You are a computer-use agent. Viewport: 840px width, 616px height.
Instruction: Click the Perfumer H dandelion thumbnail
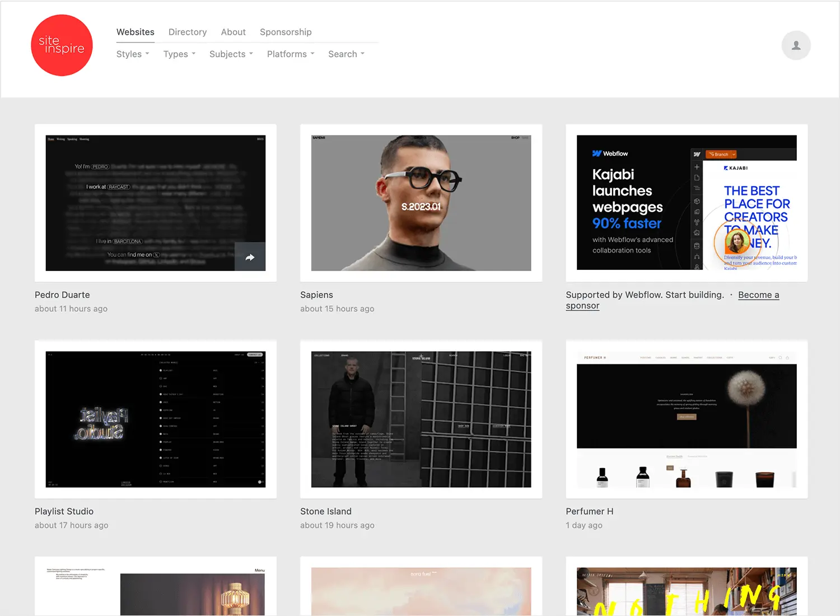687,419
